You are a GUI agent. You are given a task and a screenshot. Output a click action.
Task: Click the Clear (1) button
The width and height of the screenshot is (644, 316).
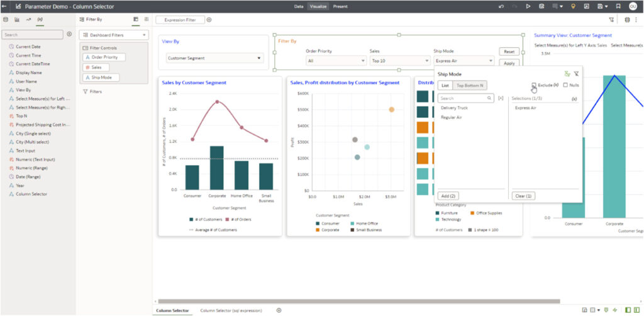pos(523,196)
